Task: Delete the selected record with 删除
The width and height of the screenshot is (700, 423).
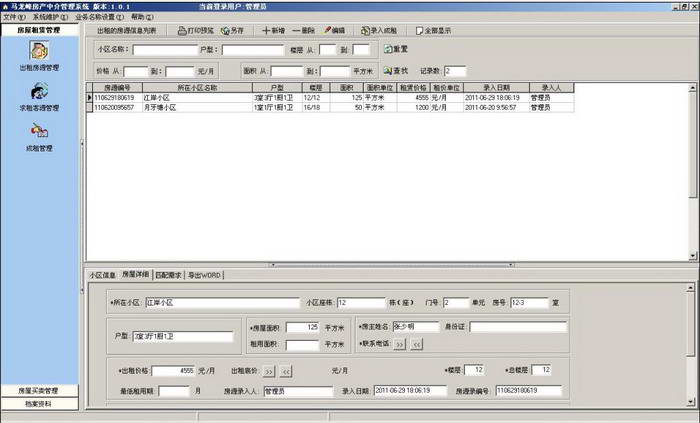Action: pos(305,31)
